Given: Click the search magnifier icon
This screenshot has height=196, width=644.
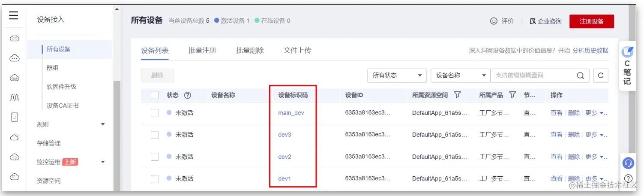Looking at the screenshot, I should 580,75.
